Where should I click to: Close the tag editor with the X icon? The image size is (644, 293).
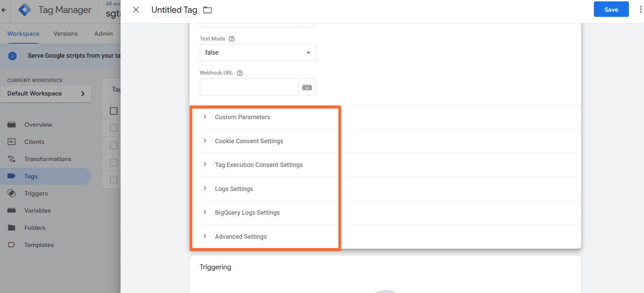(136, 10)
